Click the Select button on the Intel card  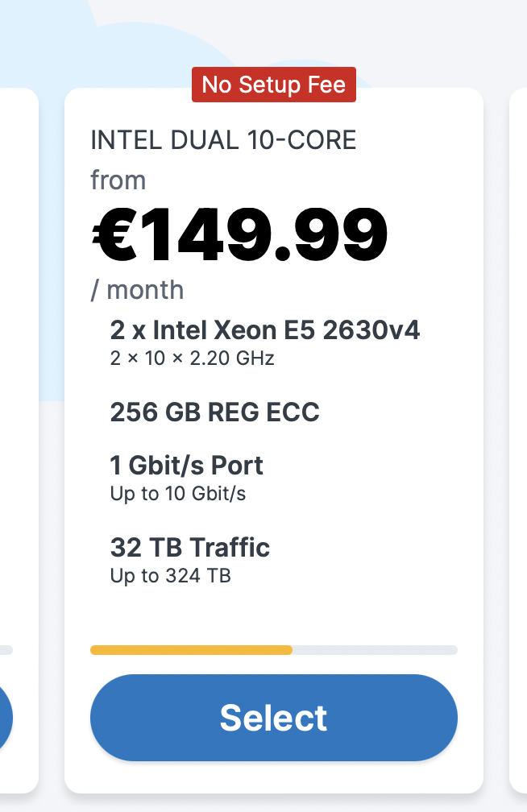pyautogui.click(x=273, y=718)
